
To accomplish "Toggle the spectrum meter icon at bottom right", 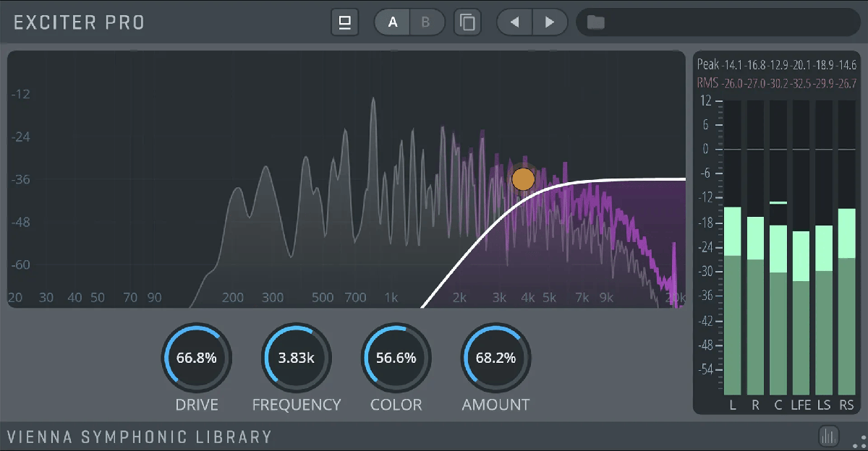I will 828,436.
